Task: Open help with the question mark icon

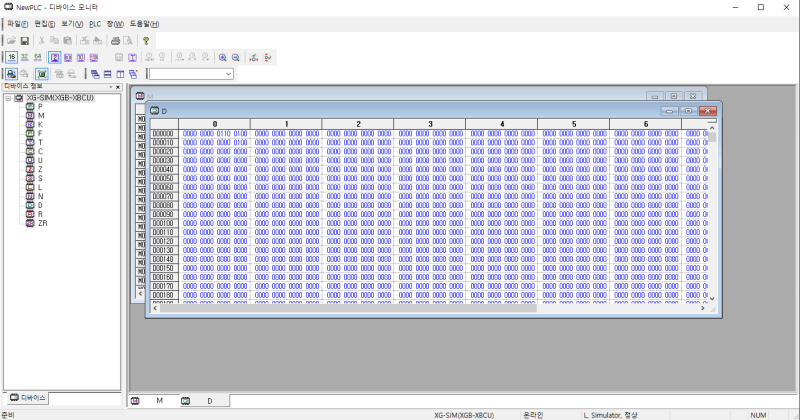Action: pos(146,40)
